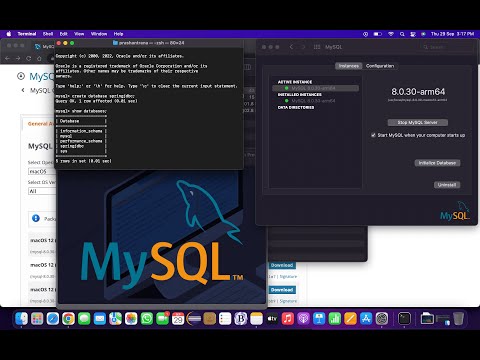Open Launchpad in the Dock

[x=37, y=319]
